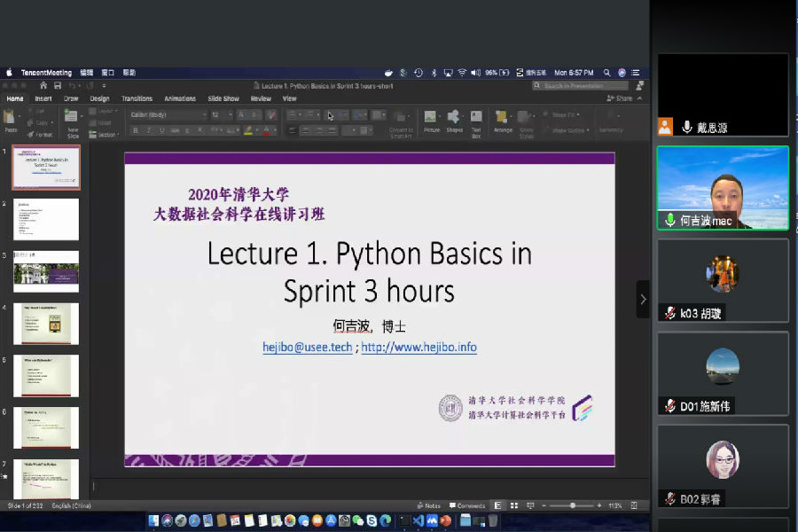
Task: Click the Paste icon
Action: coord(11,119)
